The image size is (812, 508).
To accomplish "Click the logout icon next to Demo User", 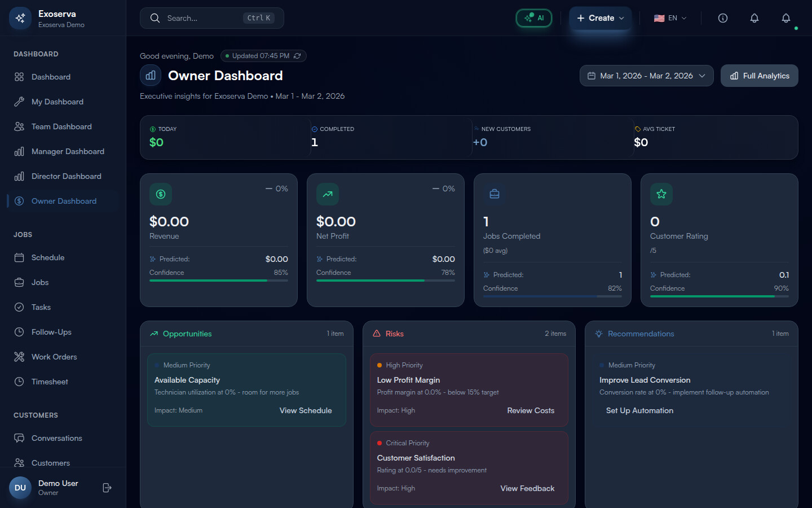I will [x=107, y=488].
